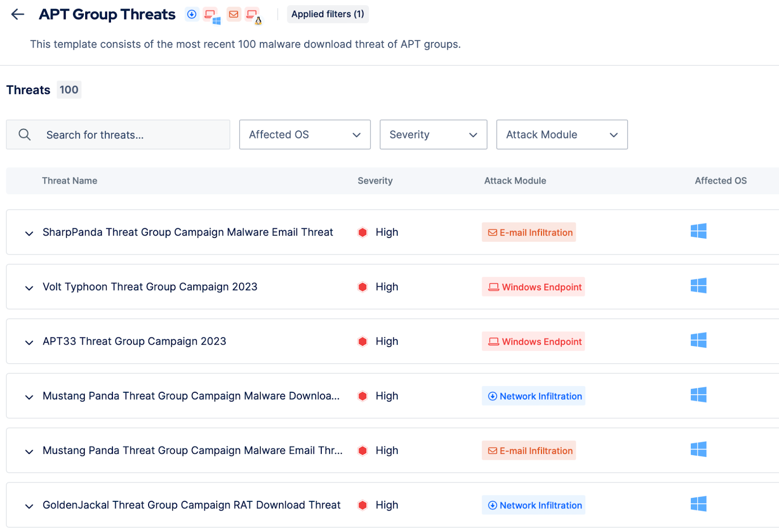The height and width of the screenshot is (532, 779).
Task: Expand the SharpPanda threat row
Action: 29,233
